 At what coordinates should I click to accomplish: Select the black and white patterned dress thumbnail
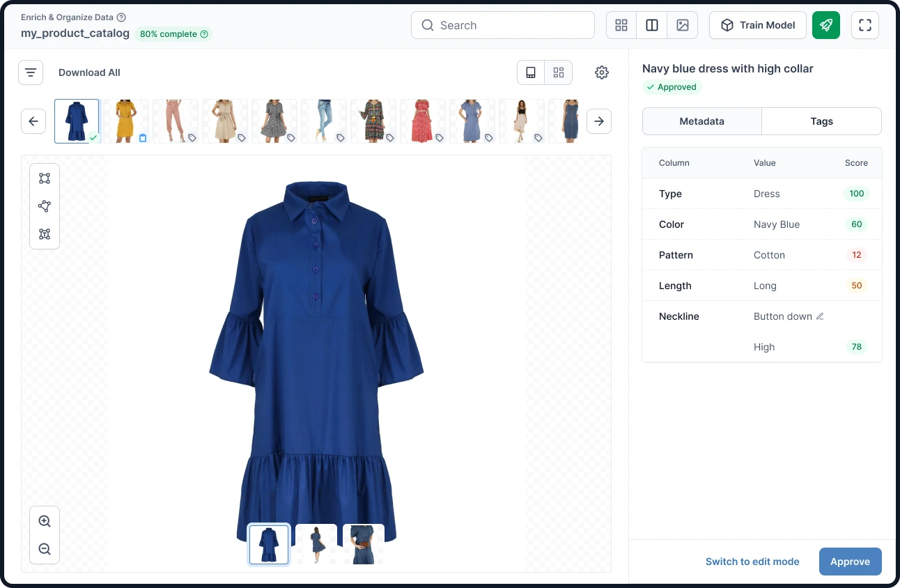274,121
